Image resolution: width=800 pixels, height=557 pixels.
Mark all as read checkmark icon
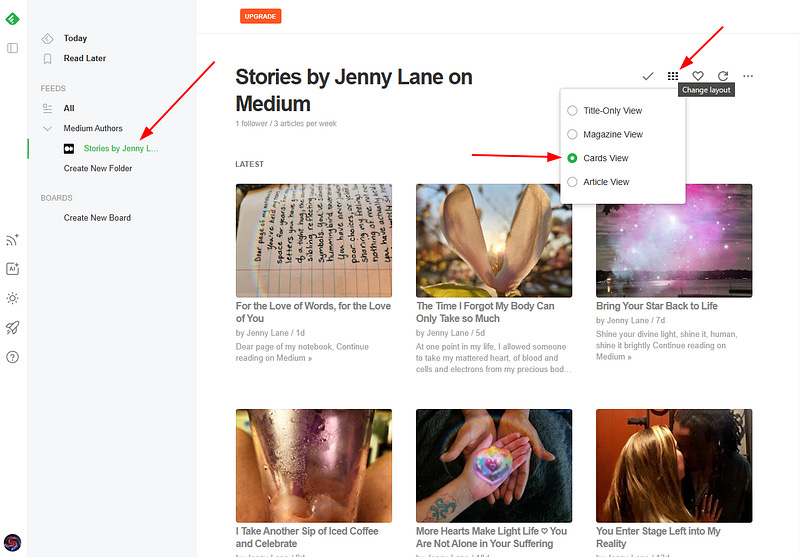tap(648, 76)
